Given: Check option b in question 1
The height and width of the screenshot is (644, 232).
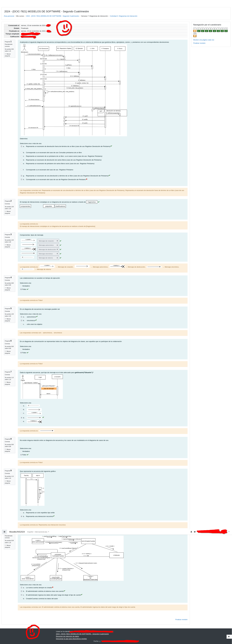Looking at the screenshot, I should (22, 152).
